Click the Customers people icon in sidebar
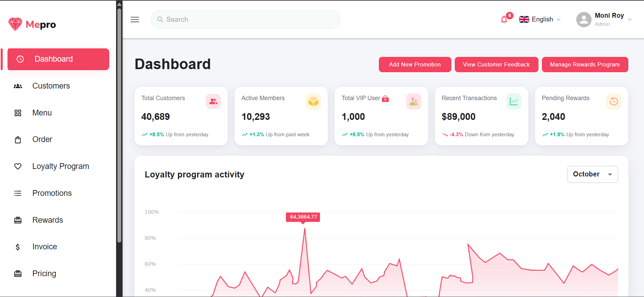This screenshot has height=297, width=644. (x=18, y=86)
